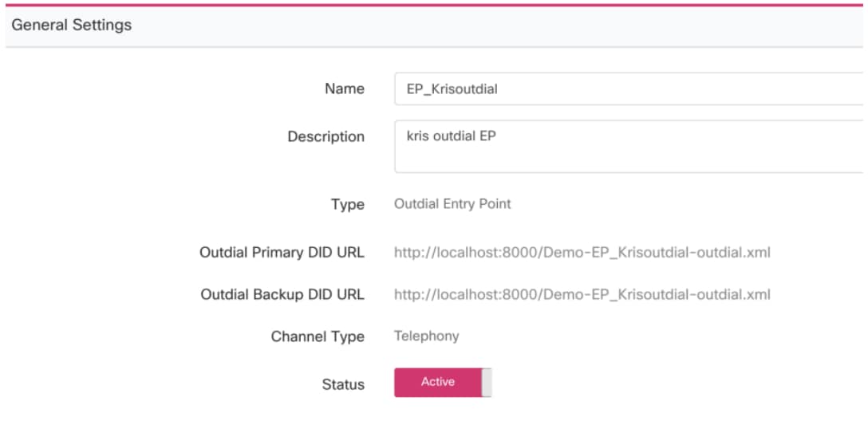Click the Status label

[x=343, y=384]
